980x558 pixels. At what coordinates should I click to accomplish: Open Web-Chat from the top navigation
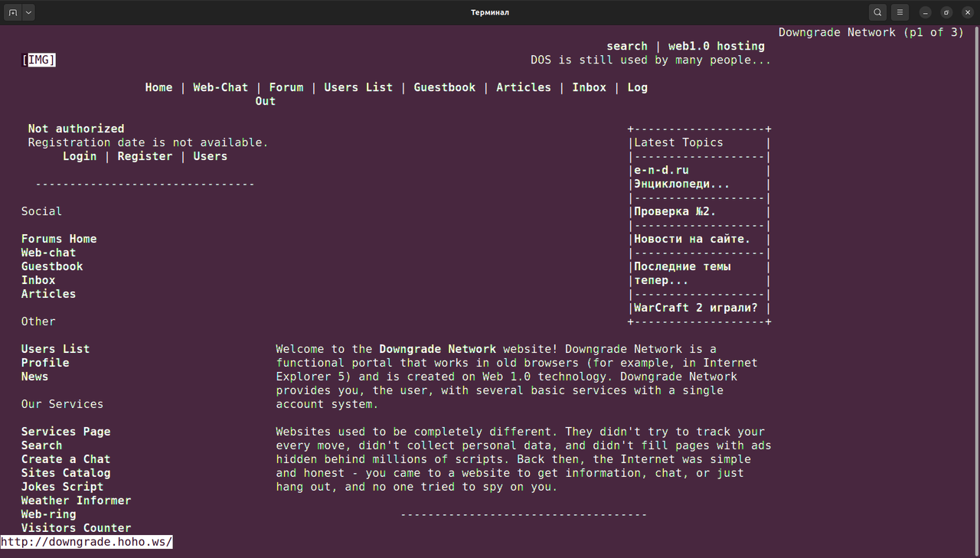220,87
